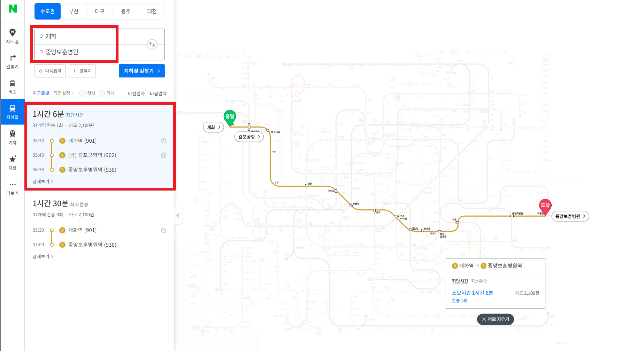Click 다시입력 reset button
The width and height of the screenshot is (644, 351).
coord(51,71)
